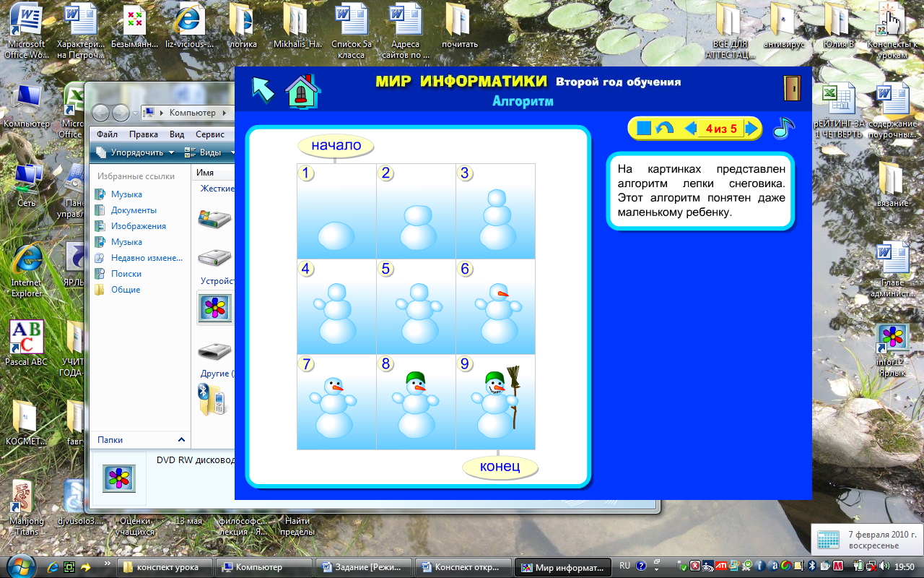Click the taskbar clock showing 19:50
Image resolution: width=924 pixels, height=578 pixels.
click(x=905, y=567)
